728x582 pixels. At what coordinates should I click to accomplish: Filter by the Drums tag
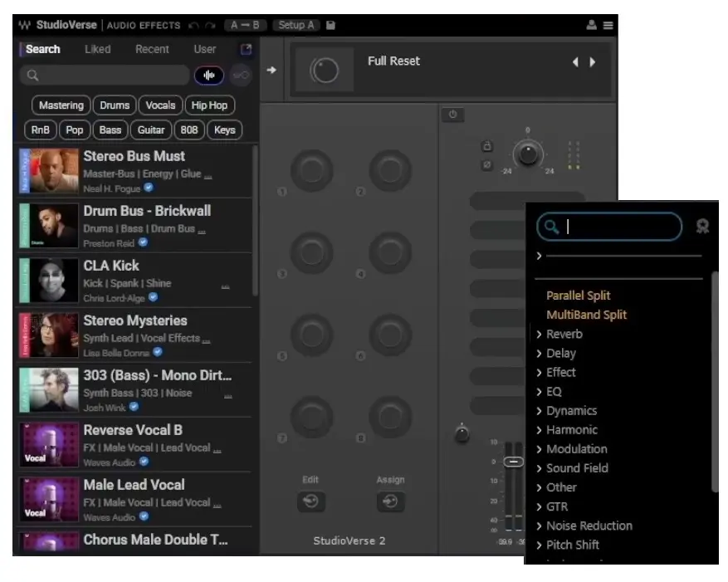pyautogui.click(x=115, y=105)
